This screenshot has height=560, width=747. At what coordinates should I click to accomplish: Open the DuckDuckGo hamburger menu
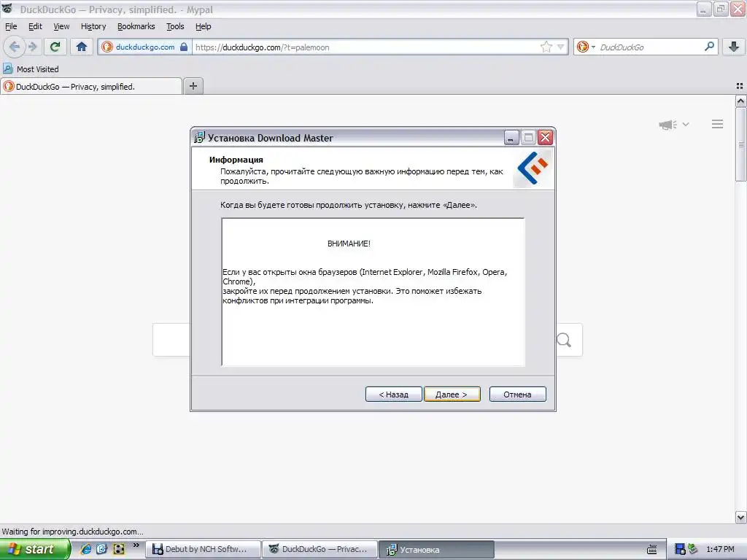click(x=718, y=124)
